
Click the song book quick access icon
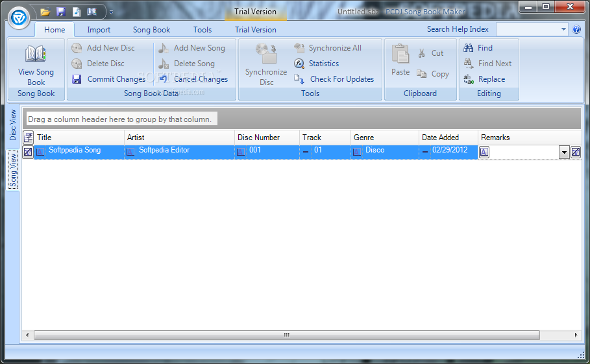(92, 12)
